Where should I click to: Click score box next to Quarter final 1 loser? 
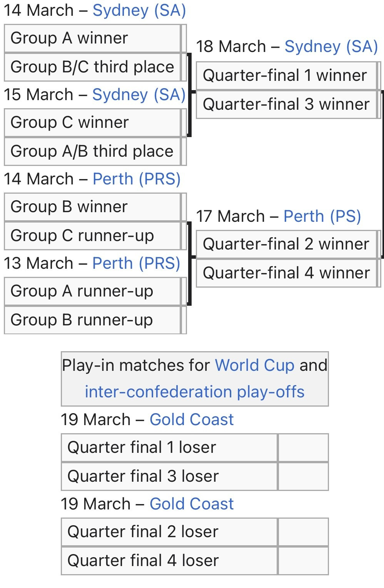point(303,447)
